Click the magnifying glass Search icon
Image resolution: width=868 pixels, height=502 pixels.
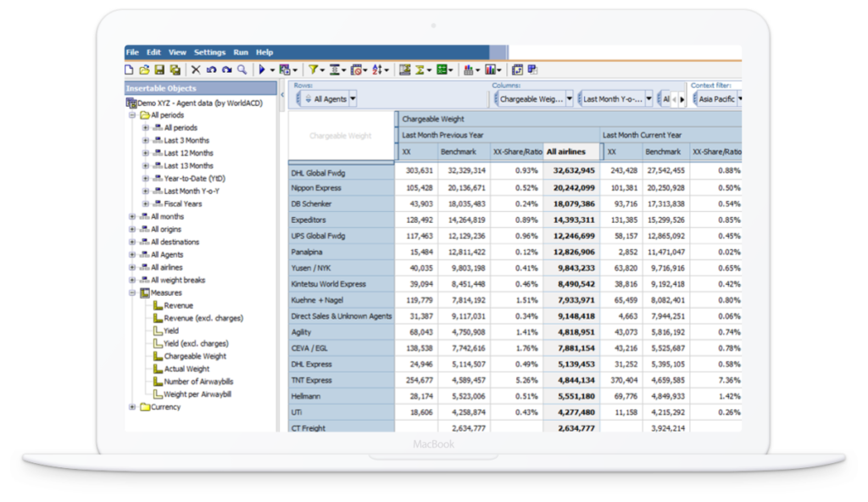pos(242,70)
